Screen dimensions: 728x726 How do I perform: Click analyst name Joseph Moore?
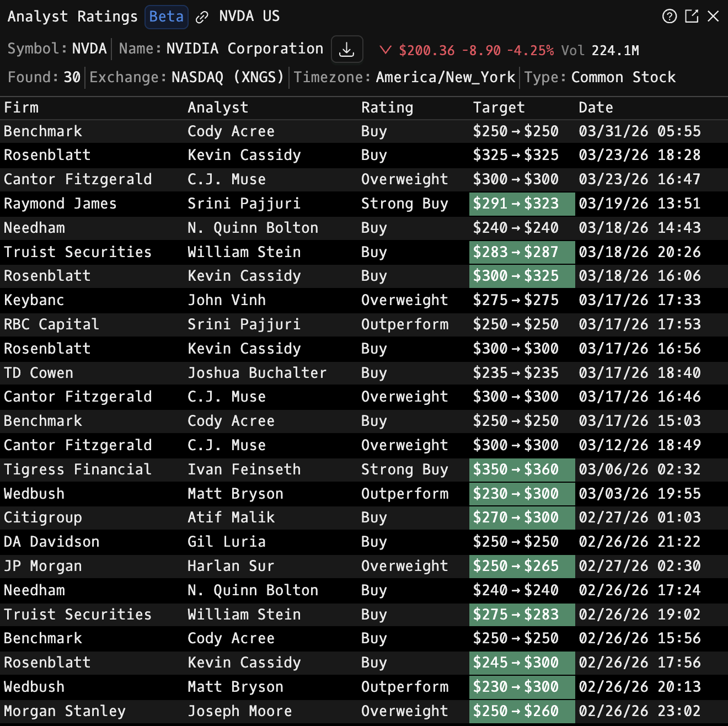click(240, 711)
